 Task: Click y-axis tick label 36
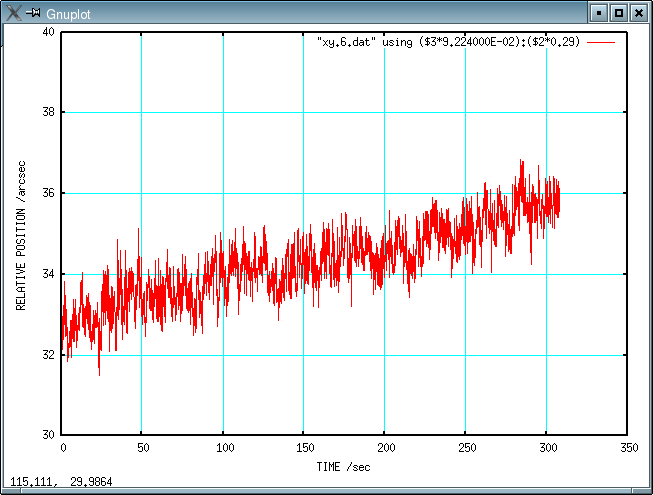48,193
